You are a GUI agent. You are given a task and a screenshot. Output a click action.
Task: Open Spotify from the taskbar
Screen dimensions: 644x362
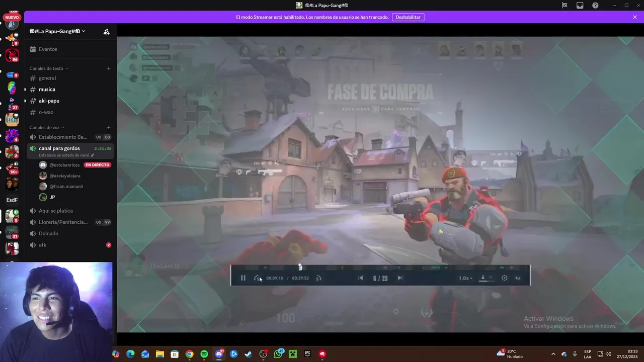(204, 354)
